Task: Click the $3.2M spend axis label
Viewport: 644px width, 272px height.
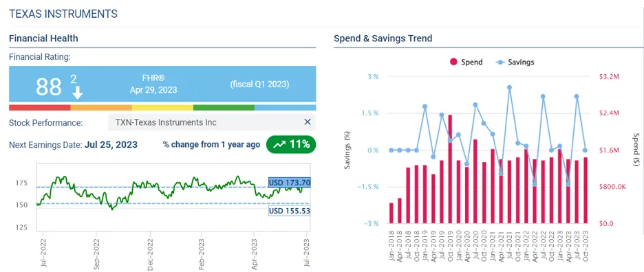Action: (609, 77)
